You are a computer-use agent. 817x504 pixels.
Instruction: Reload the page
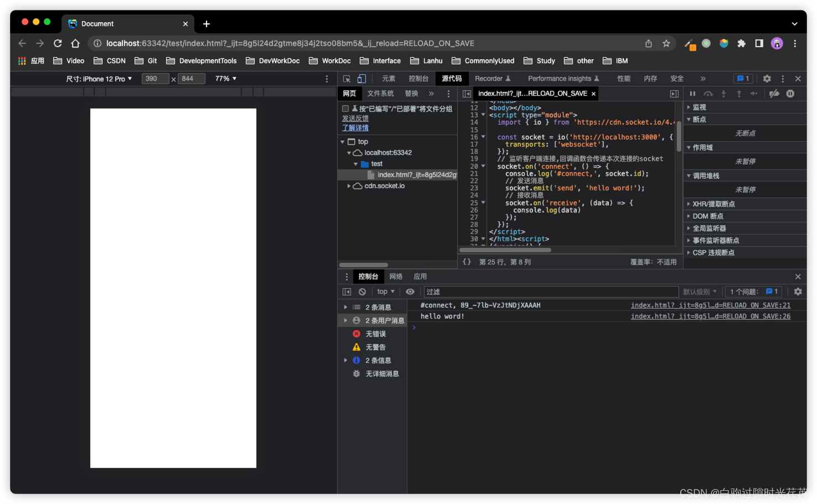[x=58, y=43]
